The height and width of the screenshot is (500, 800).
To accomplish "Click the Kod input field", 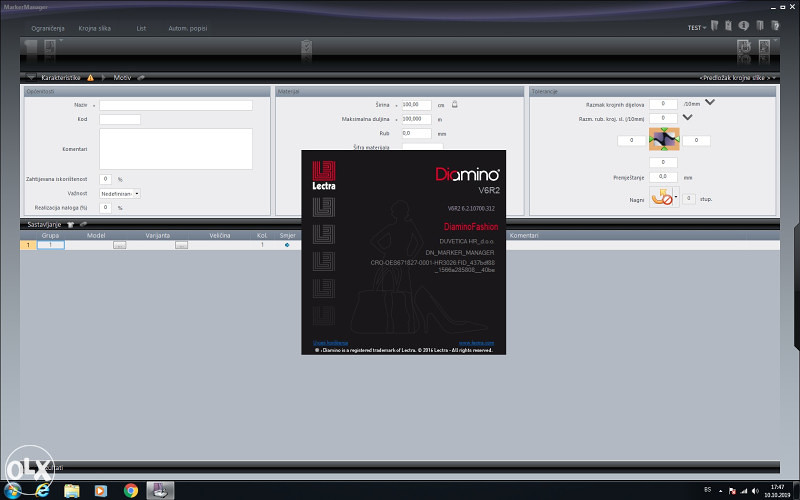I will point(119,119).
